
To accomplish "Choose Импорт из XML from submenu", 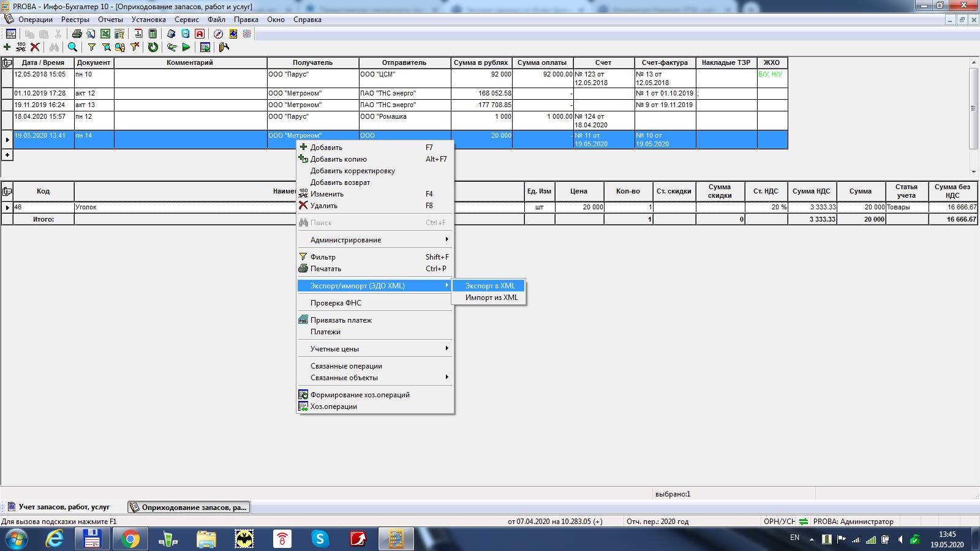I will tap(488, 298).
